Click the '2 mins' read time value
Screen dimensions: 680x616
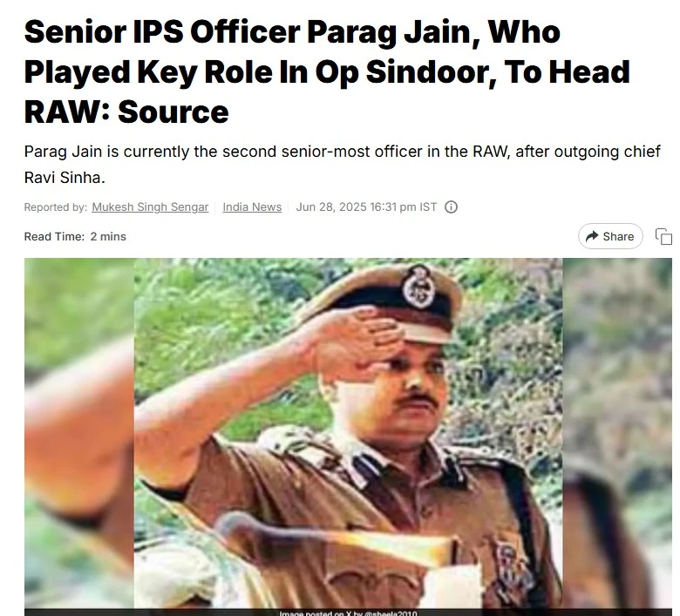[x=108, y=237]
